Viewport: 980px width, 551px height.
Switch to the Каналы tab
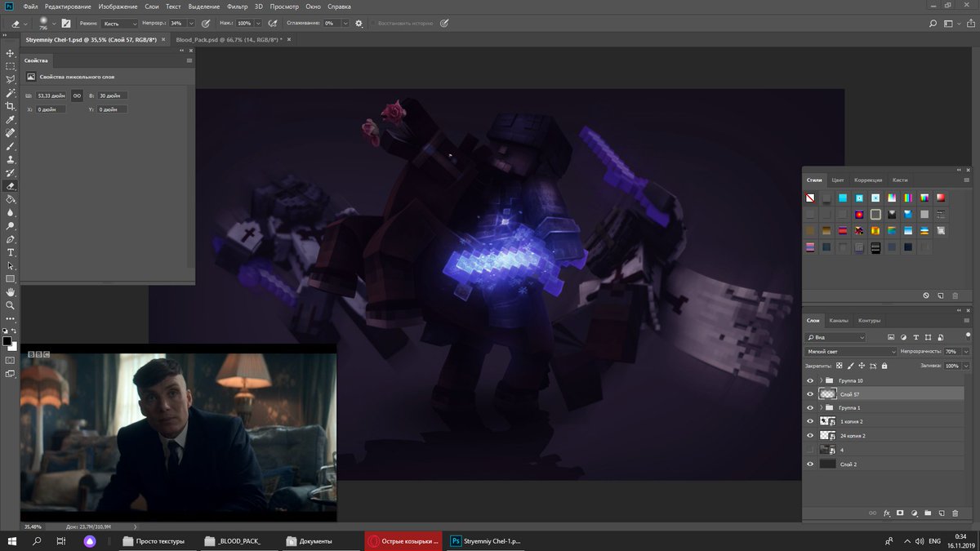(839, 320)
